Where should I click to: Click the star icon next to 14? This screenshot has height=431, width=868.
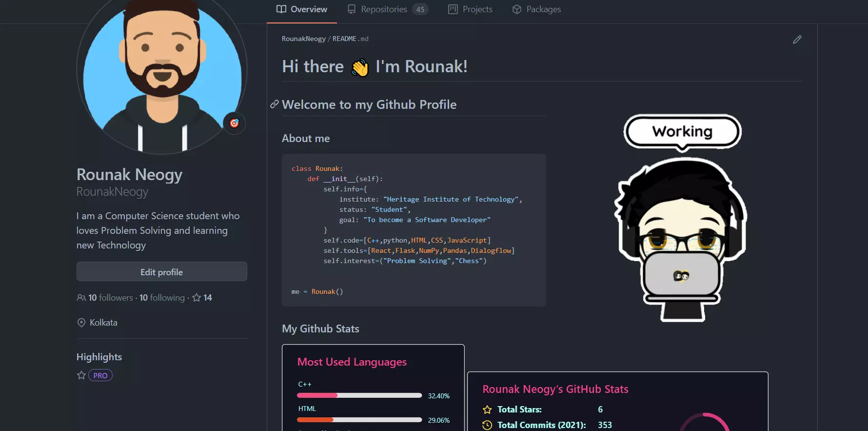point(197,297)
